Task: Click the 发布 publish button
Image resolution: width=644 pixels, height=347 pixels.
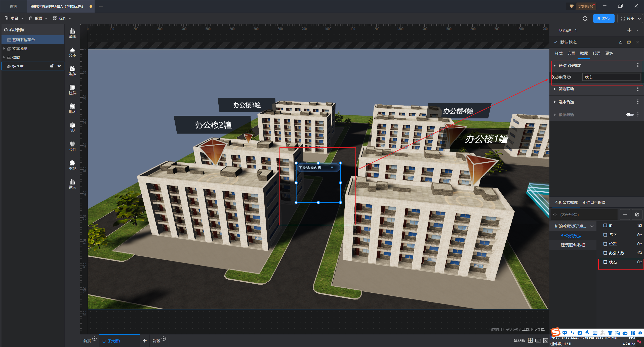Action: coord(603,19)
